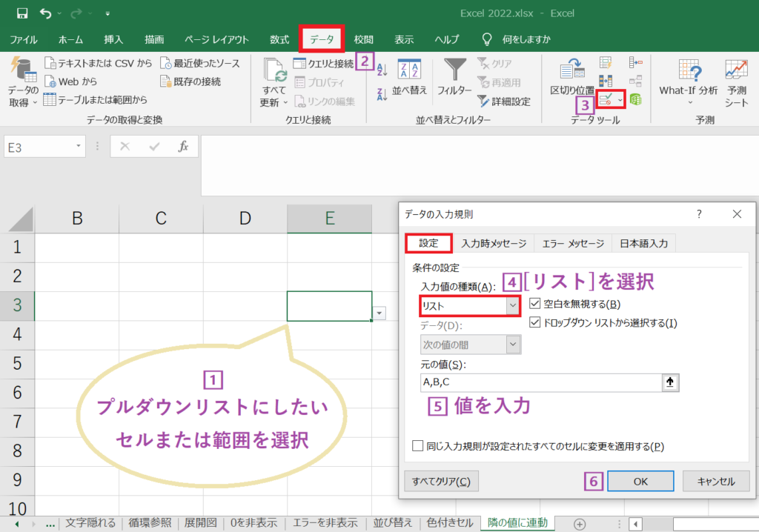Viewport: 759px width, 532px height.
Task: Open the 並び替え sheet tab
Action: point(393,523)
